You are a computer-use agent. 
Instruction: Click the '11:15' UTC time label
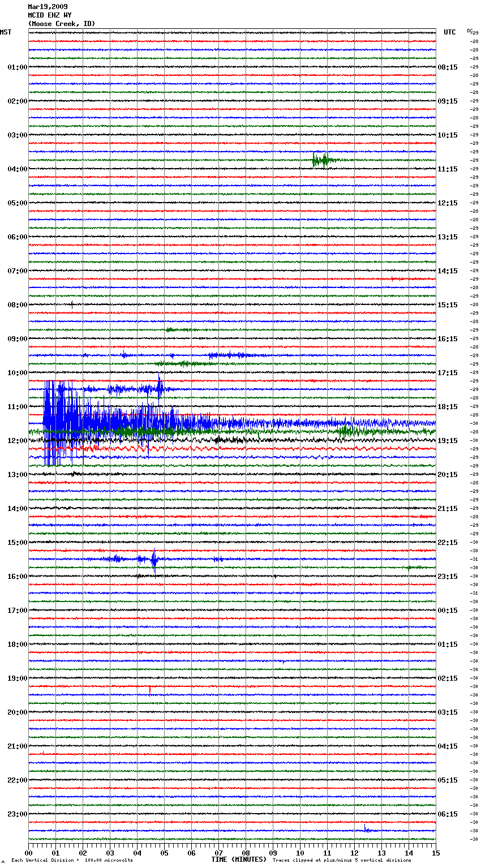(448, 169)
